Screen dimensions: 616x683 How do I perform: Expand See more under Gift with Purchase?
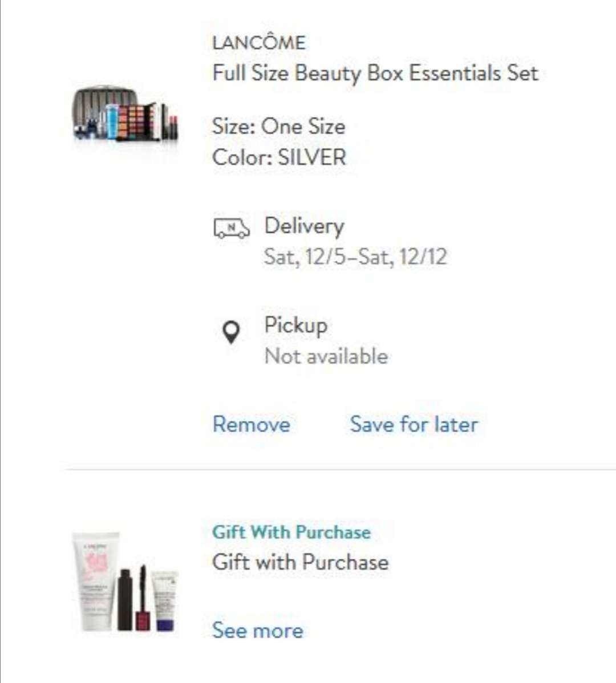point(257,631)
